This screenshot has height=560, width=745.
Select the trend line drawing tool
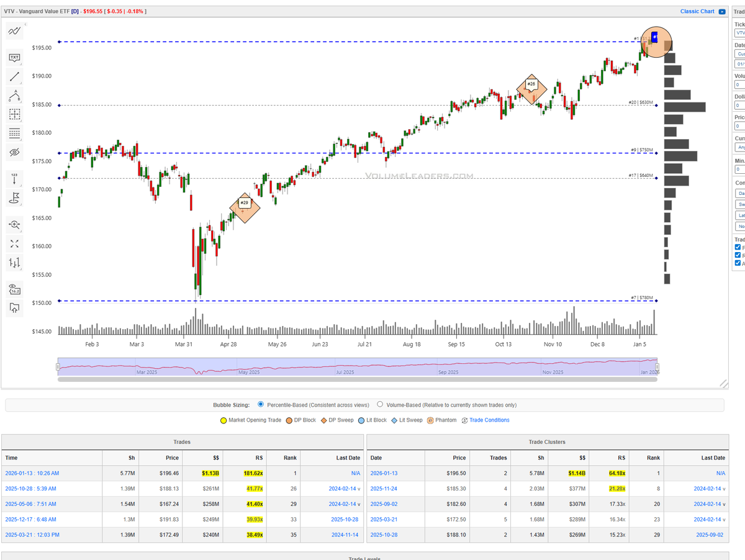point(14,77)
